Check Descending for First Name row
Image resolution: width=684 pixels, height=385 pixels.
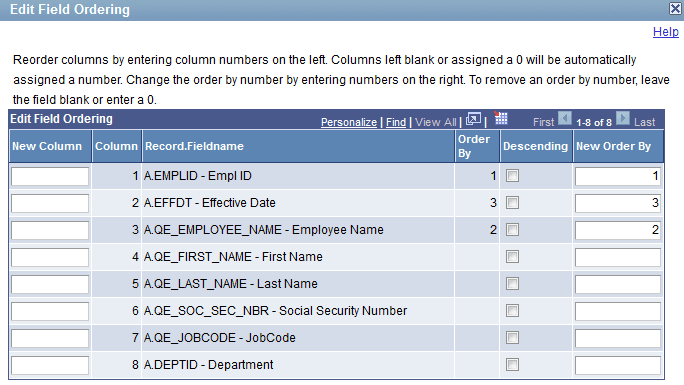[x=513, y=257]
